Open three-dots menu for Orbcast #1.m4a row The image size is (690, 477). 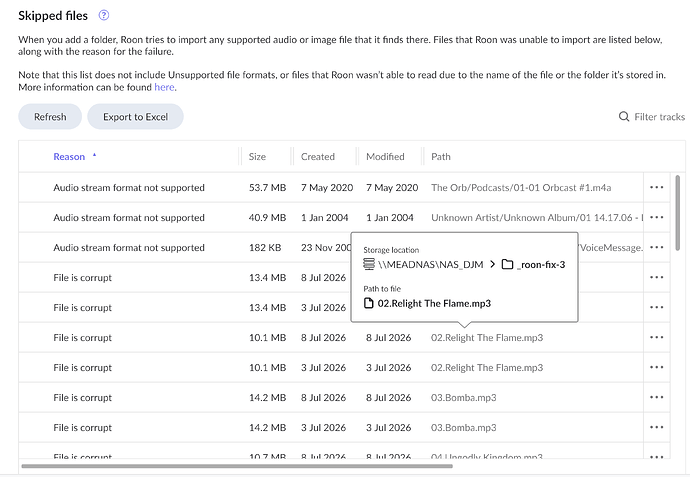[x=657, y=187]
